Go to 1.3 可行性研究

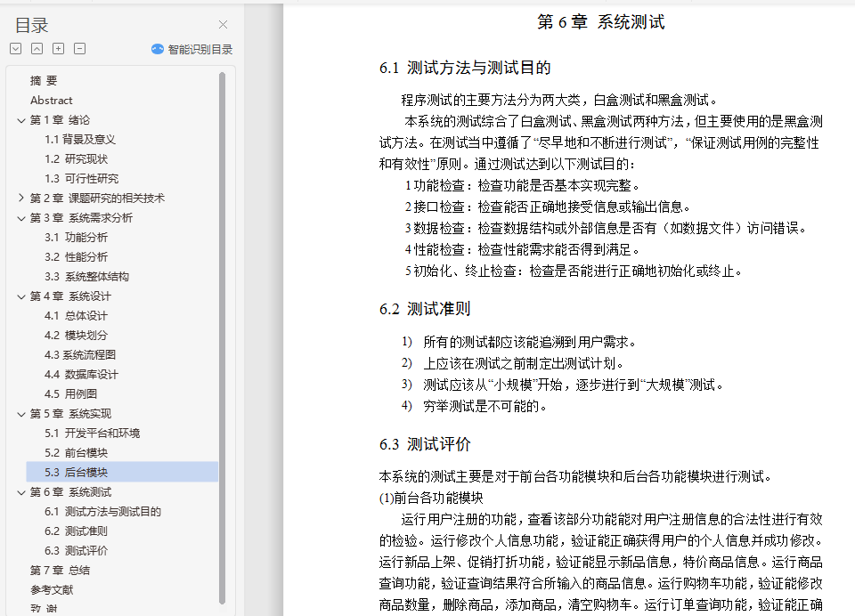(81, 179)
